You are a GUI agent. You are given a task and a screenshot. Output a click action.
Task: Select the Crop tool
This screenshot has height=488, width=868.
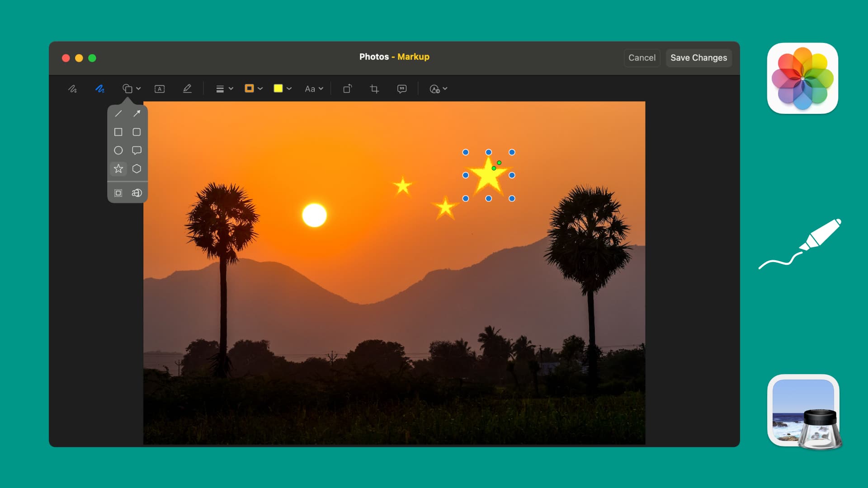374,89
